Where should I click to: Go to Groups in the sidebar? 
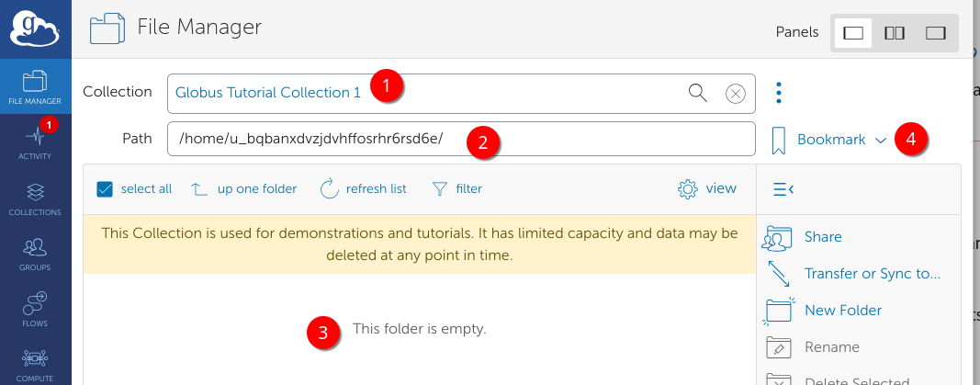click(35, 253)
